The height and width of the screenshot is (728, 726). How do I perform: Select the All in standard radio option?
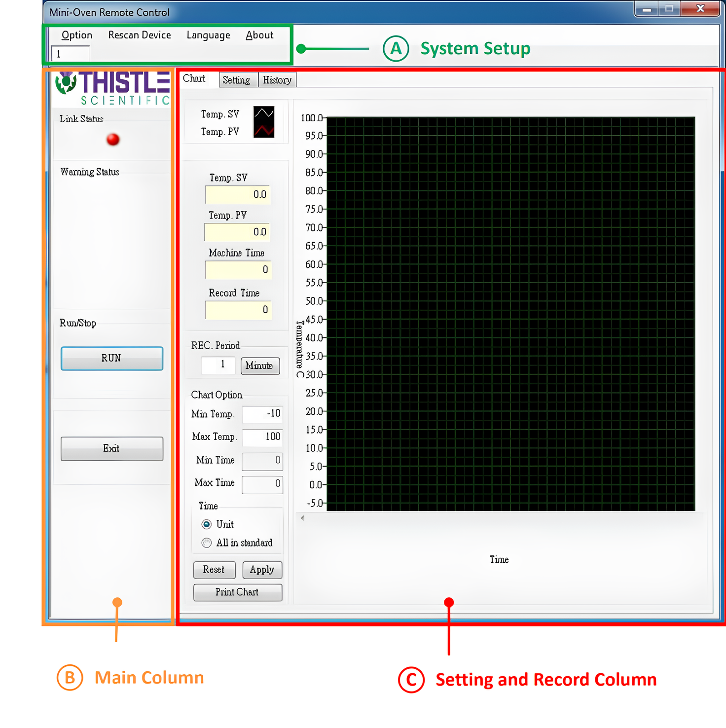[x=207, y=543]
